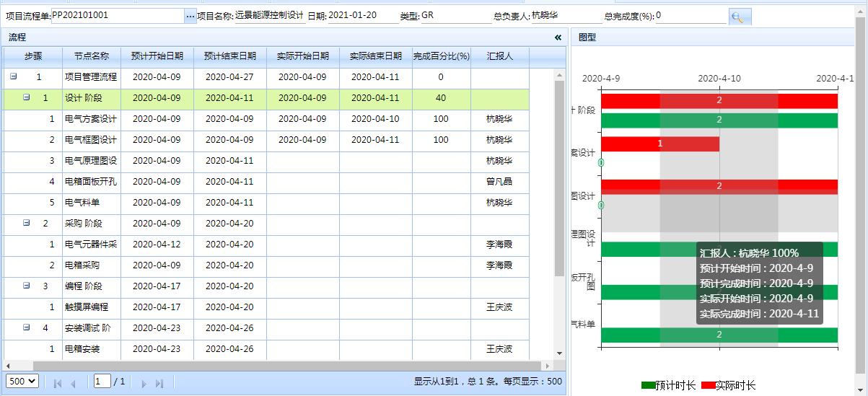
Task: Sort by 实际结束日期 column header
Action: point(376,56)
